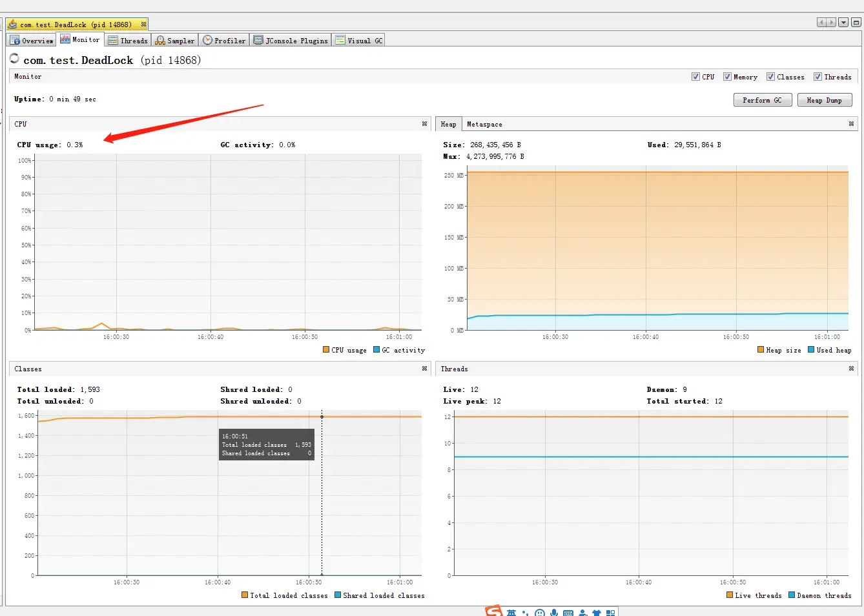This screenshot has height=616, width=864.
Task: Disable the Classes graph checkbox
Action: pyautogui.click(x=770, y=77)
